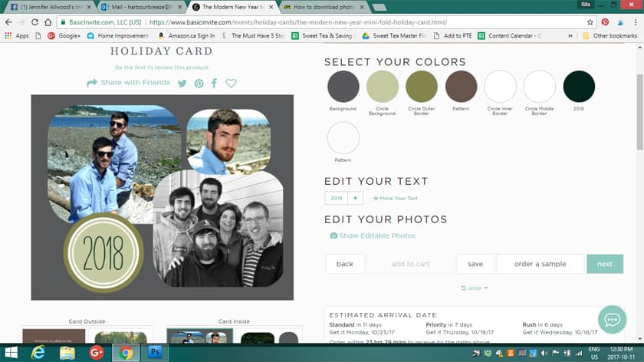The height and width of the screenshot is (362, 644).
Task: Click the black-and-white family photo on the card
Action: click(x=219, y=229)
